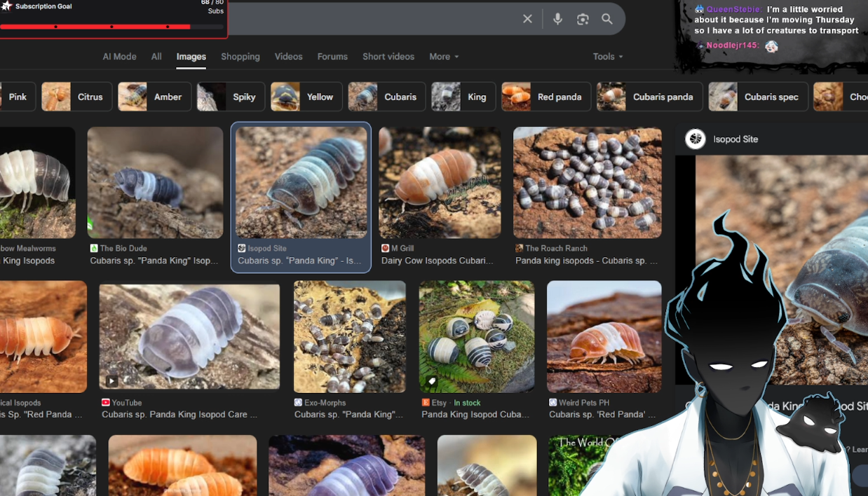Open the M Grill Dairy Cow isopod thumbnail
Screen dimensions: 868x496
click(440, 182)
